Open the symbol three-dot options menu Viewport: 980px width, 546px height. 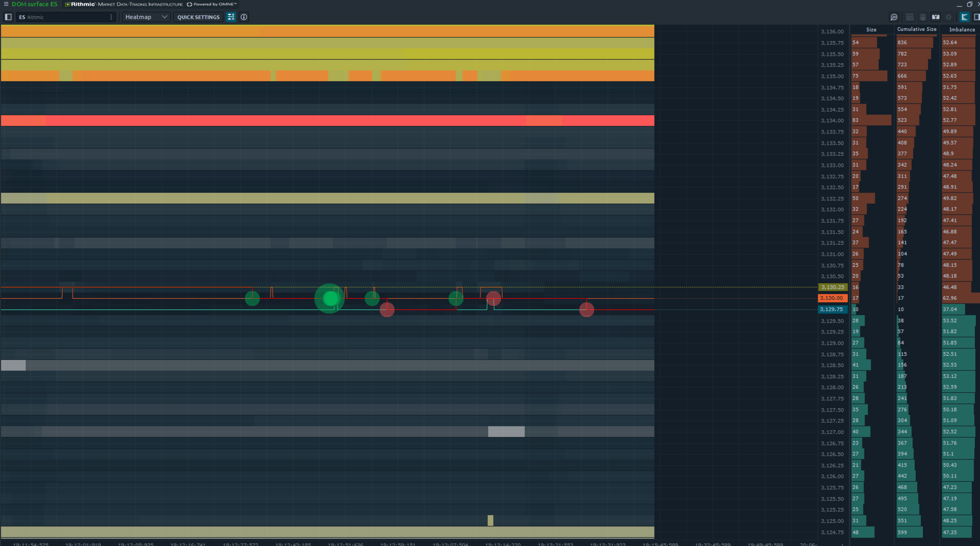point(111,17)
